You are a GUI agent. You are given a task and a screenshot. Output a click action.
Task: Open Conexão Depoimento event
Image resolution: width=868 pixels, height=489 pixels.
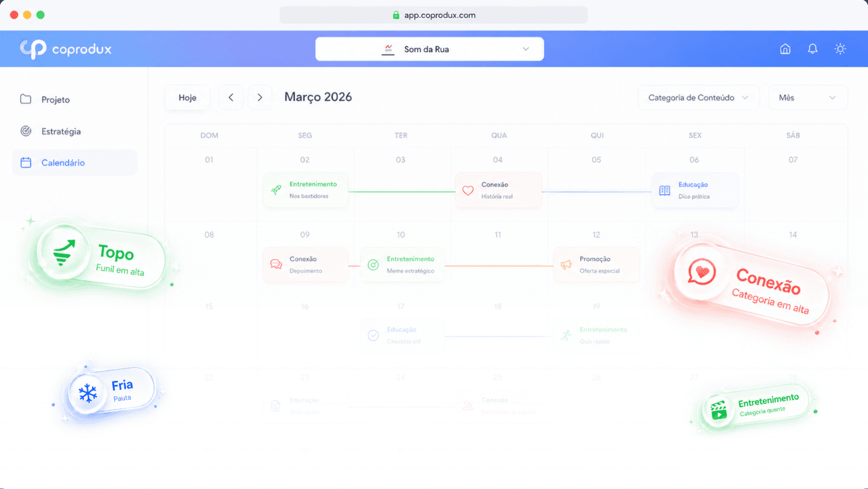(x=305, y=265)
